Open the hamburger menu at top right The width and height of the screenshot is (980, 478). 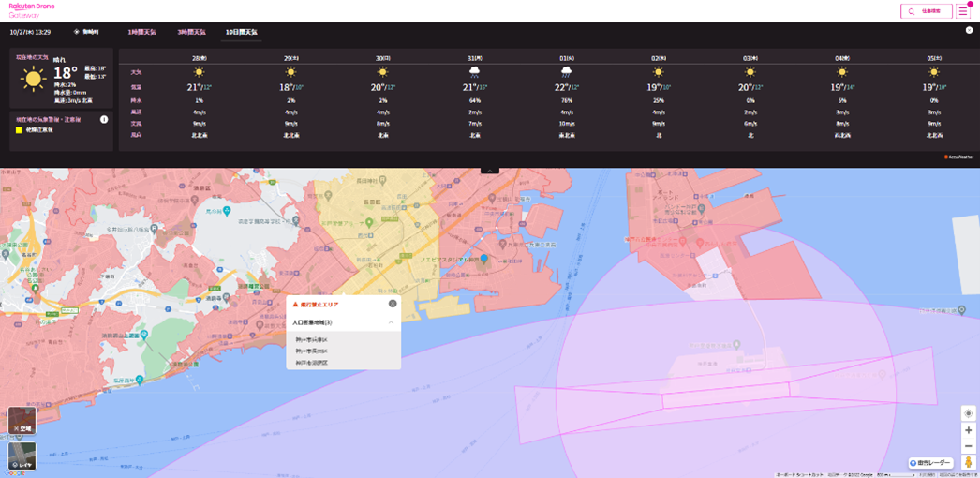963,11
